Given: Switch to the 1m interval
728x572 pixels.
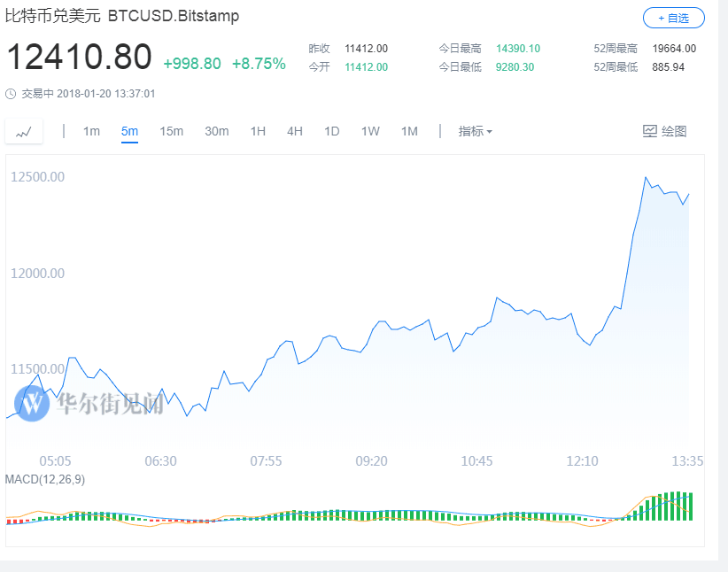Looking at the screenshot, I should pyautogui.click(x=91, y=131).
